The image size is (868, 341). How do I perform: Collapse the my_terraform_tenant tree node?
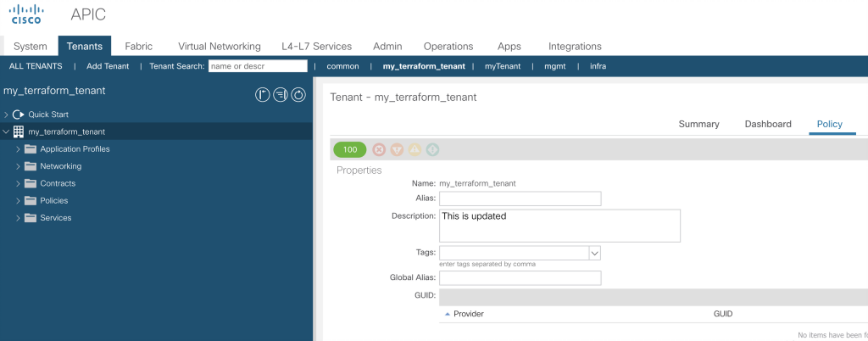[6, 131]
